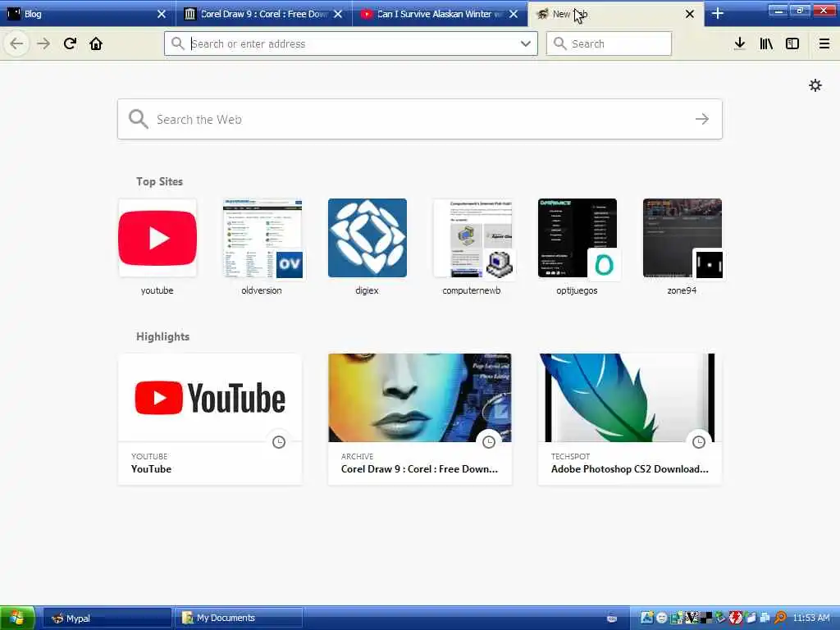The height and width of the screenshot is (630, 840).
Task: Click the magnifier tray icon near clock
Action: tap(781, 619)
